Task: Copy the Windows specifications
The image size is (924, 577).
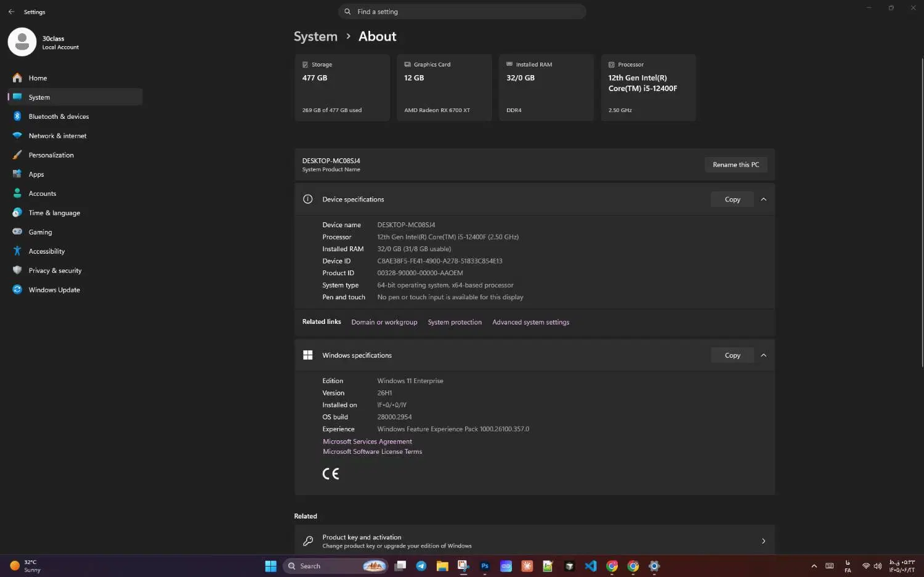Action: (732, 355)
